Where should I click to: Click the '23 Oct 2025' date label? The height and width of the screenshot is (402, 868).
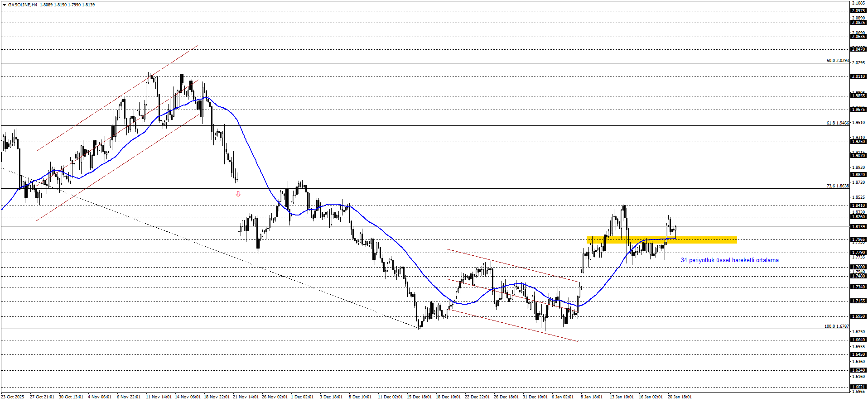pyautogui.click(x=13, y=397)
